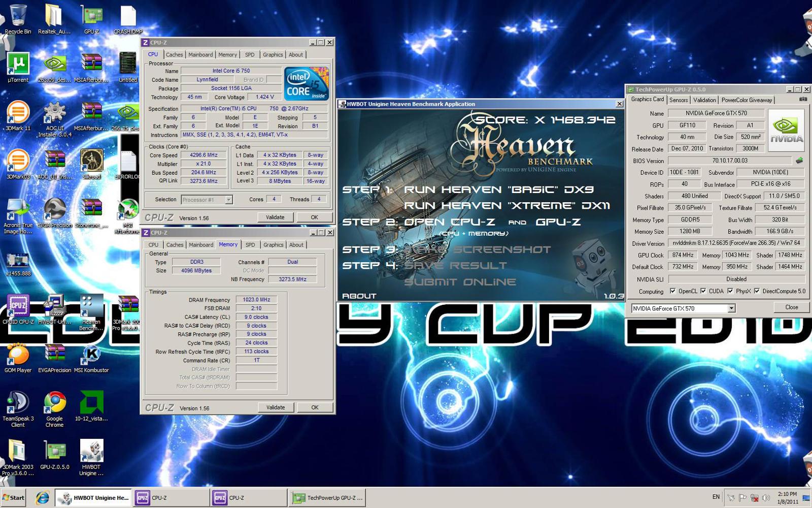Screen dimensions: 812x508
Task: Click the Core Speed value 4296.6 MHz
Action: (204, 155)
